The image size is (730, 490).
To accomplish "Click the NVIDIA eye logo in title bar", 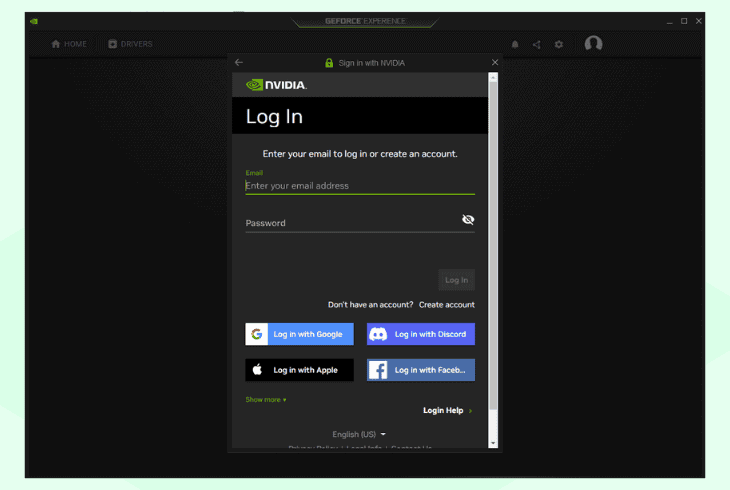I will coord(34,21).
